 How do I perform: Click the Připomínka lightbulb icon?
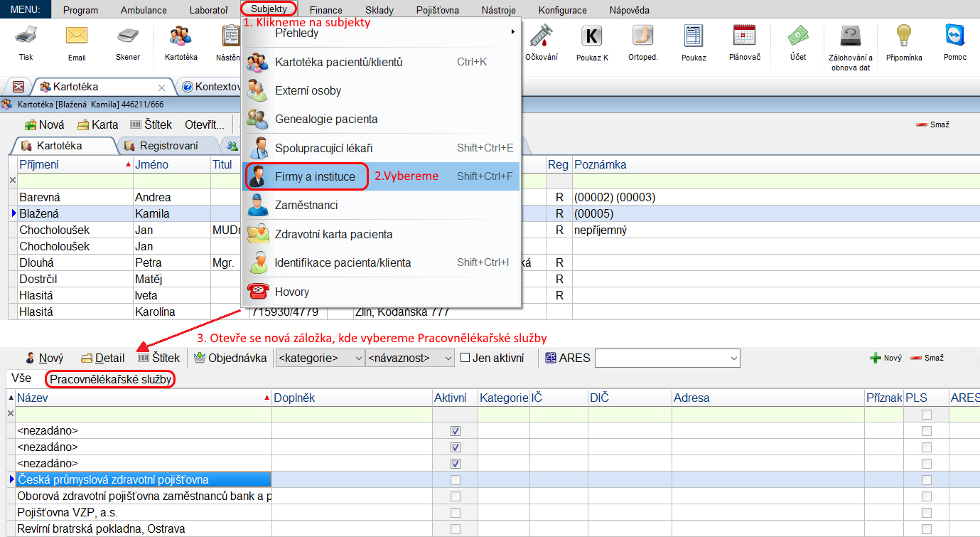pyautogui.click(x=903, y=36)
